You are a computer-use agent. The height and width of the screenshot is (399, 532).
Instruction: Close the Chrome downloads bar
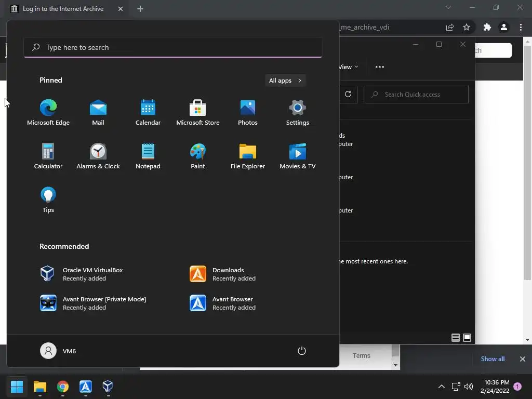(523, 358)
